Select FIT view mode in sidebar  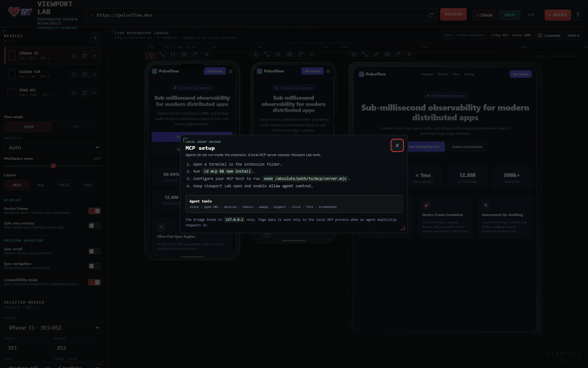point(76,127)
